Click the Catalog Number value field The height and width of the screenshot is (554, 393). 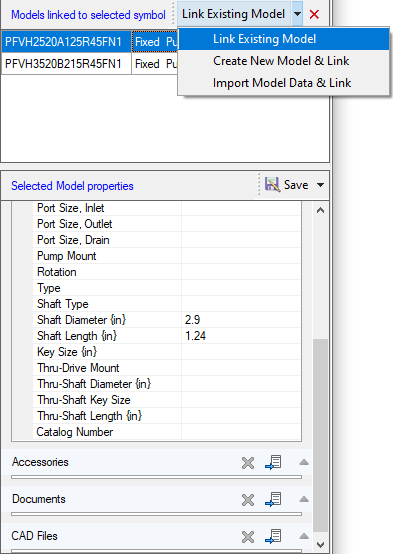point(241,432)
